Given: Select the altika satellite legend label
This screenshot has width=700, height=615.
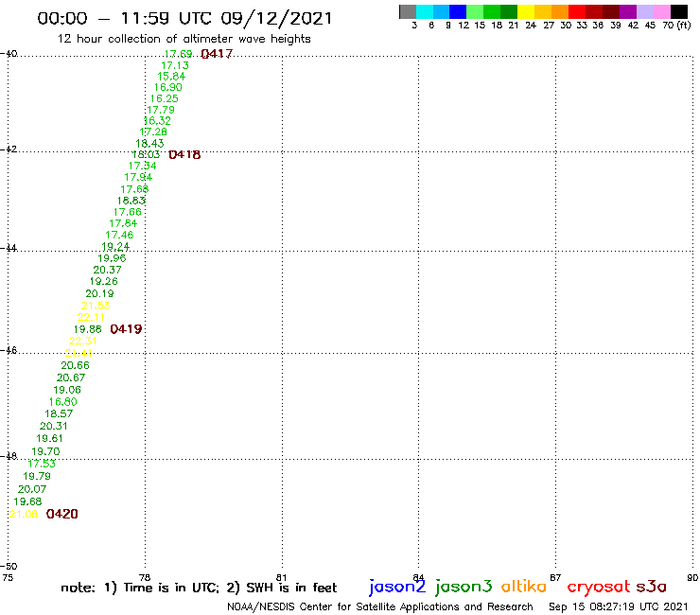Looking at the screenshot, I should click(x=524, y=587).
